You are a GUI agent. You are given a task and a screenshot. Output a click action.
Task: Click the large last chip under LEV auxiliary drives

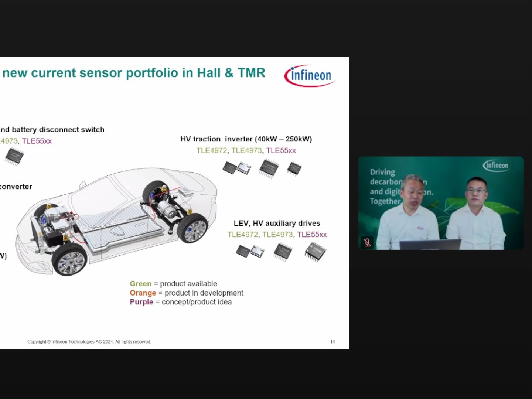pos(315,252)
